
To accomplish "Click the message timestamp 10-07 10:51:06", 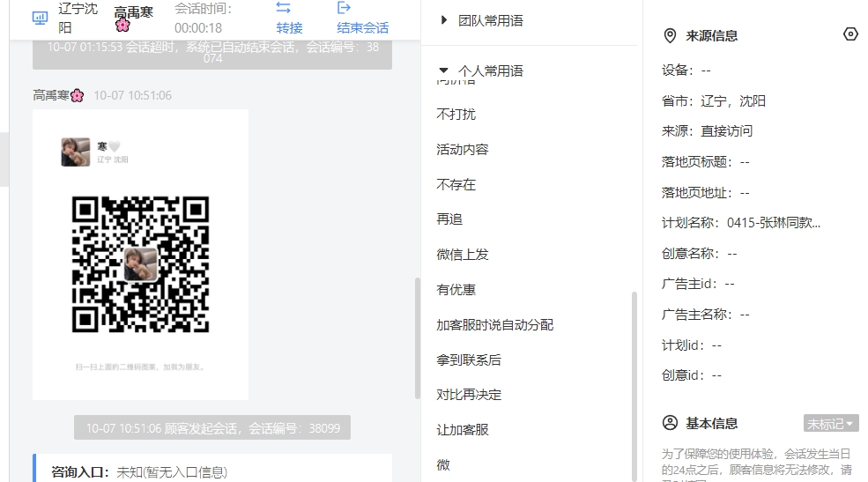I will click(133, 96).
